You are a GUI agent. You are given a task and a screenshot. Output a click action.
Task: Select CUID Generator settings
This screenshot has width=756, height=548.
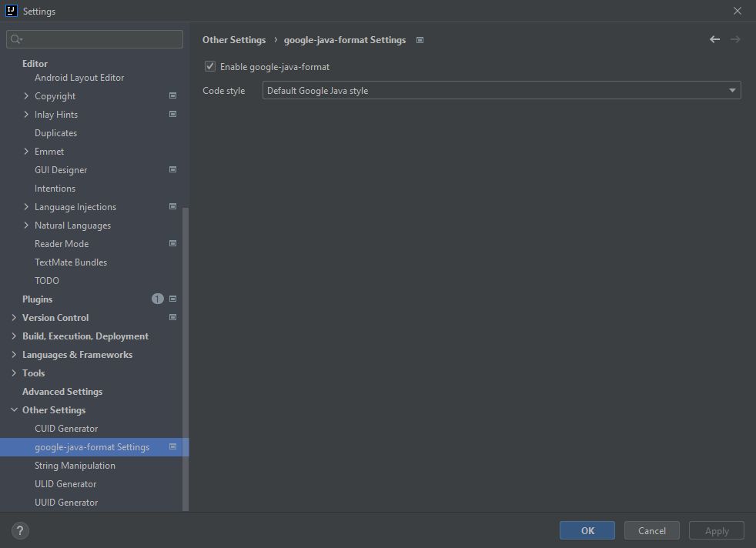click(66, 429)
